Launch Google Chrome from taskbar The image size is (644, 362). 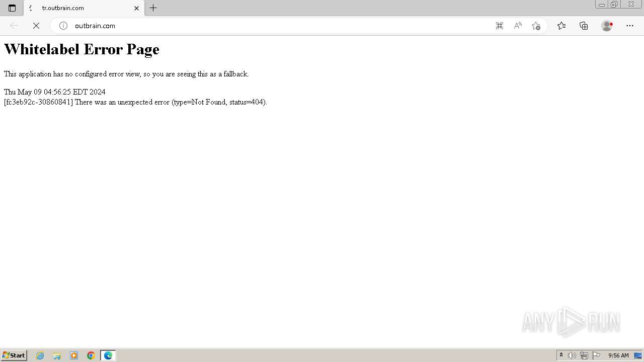point(91,355)
